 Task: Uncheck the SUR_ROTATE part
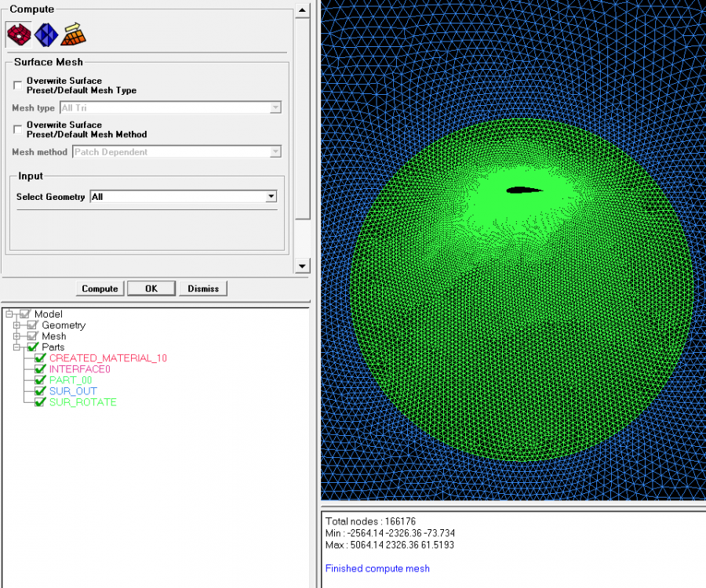(x=40, y=402)
